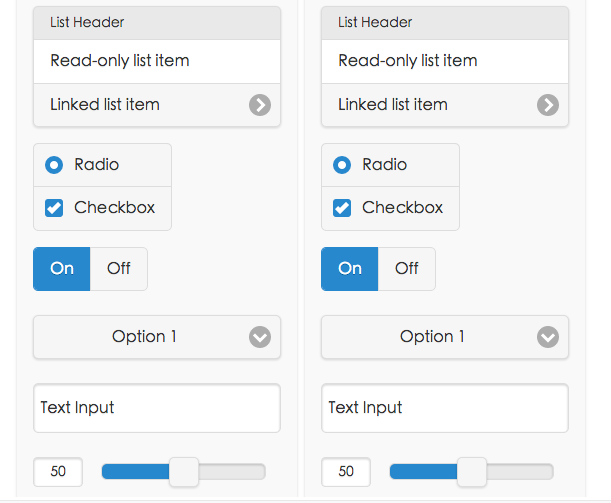Switch right toggle to Off

tap(407, 269)
